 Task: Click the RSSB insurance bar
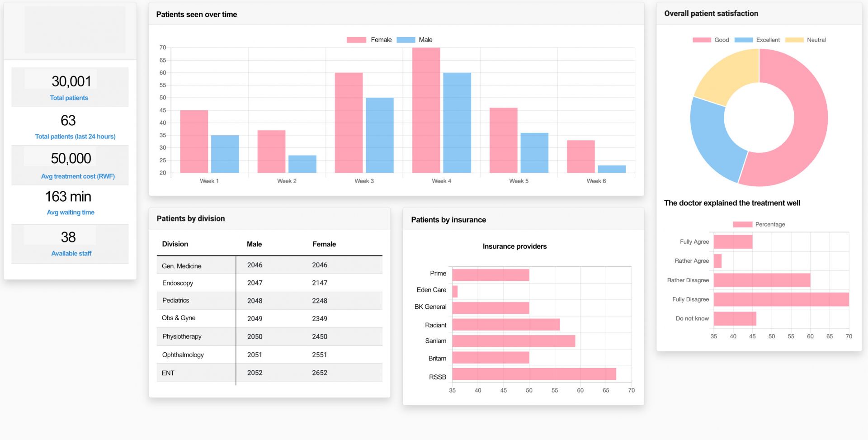click(x=533, y=374)
